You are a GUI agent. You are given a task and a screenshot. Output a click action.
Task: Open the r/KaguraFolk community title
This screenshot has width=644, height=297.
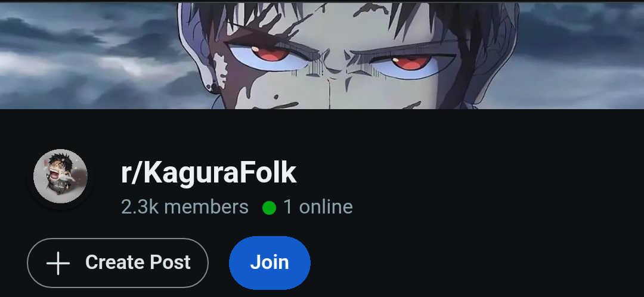[209, 174]
